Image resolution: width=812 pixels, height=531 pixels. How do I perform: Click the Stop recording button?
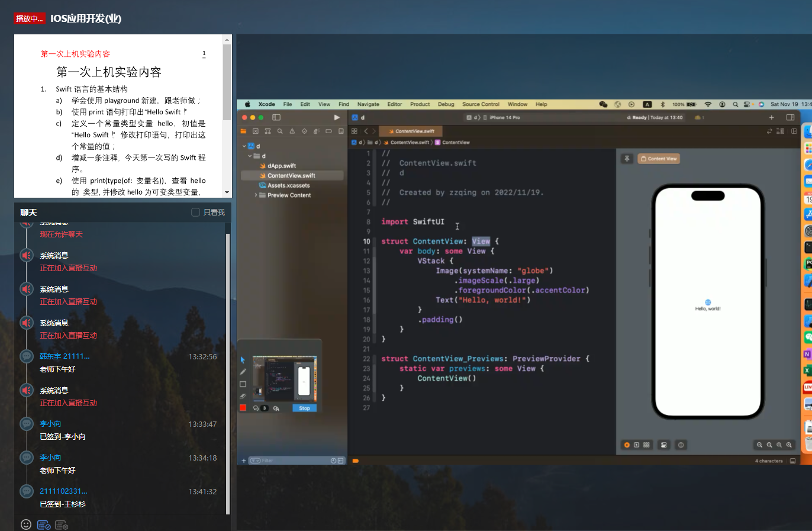[304, 408]
